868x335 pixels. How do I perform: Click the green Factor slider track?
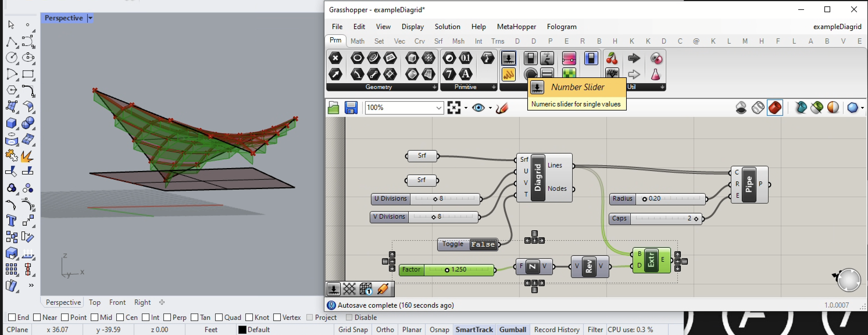tap(459, 270)
